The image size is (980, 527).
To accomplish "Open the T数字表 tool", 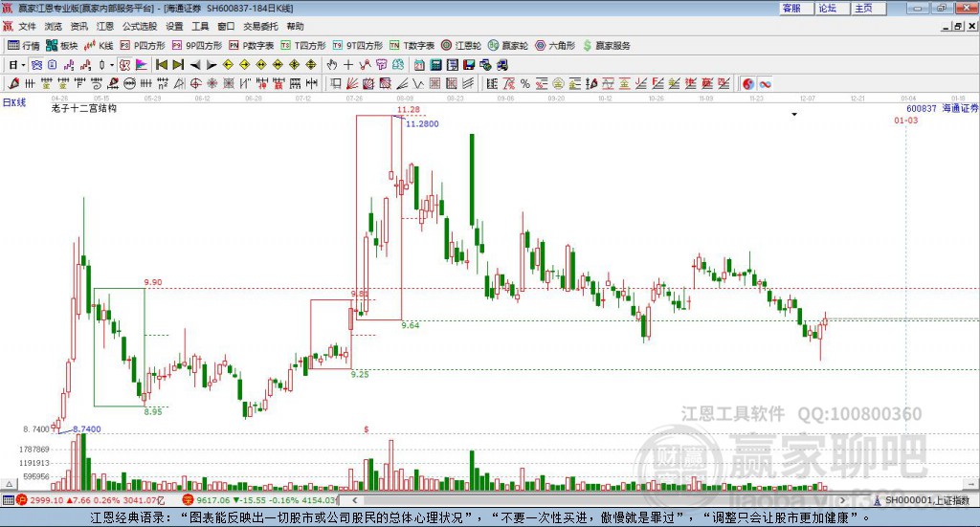I will (x=412, y=46).
